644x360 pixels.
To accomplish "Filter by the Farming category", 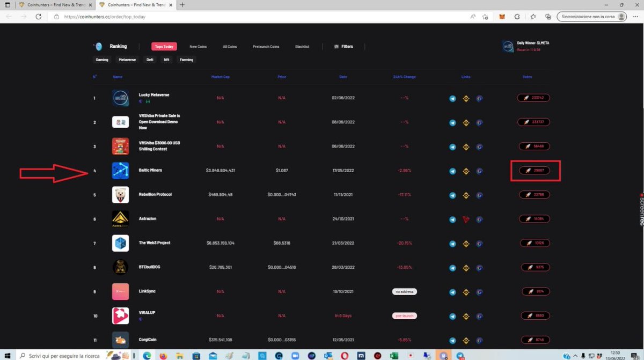I will [186, 60].
